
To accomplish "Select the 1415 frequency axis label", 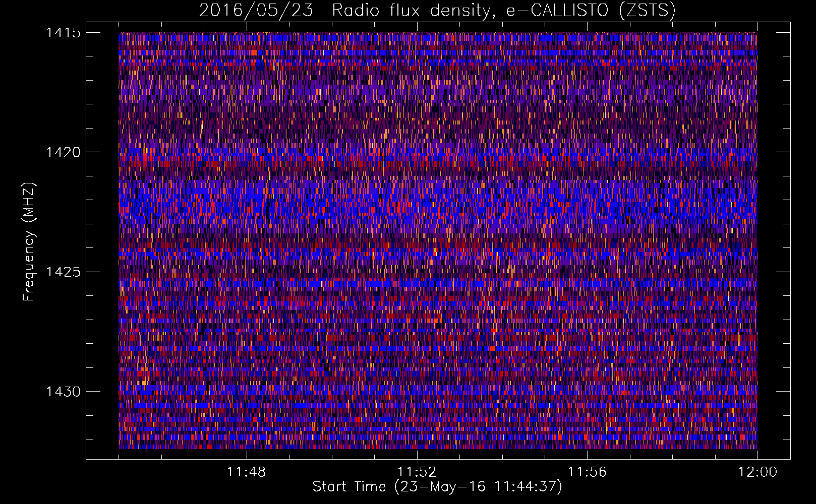I will (63, 33).
